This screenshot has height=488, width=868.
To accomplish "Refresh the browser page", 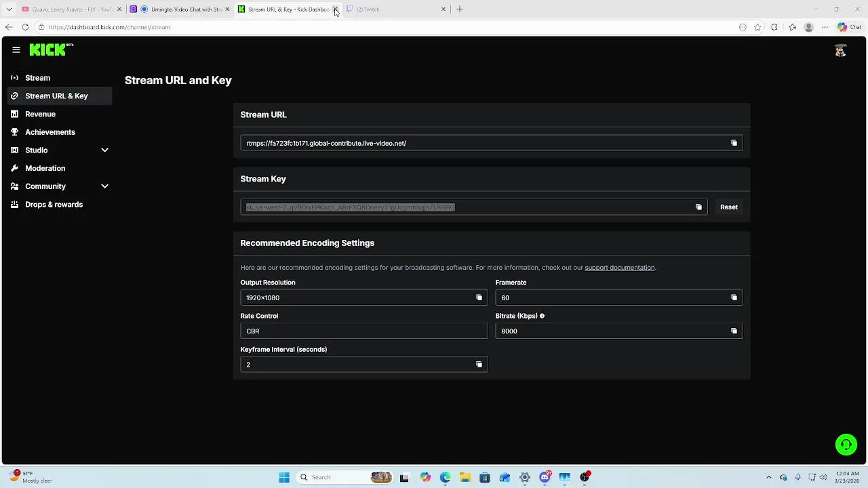I will [25, 27].
